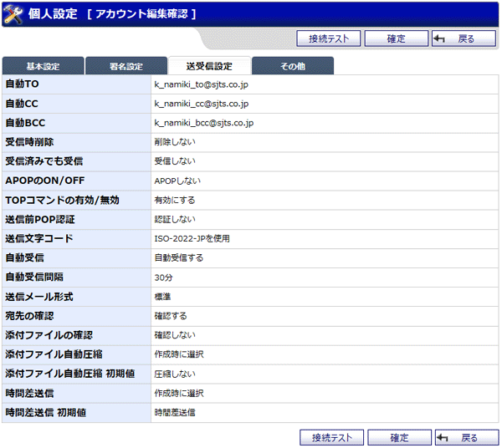The width and height of the screenshot is (502, 448).
Task: Click 作成時に選択 in 時間差送信 row
Action: click(x=179, y=394)
